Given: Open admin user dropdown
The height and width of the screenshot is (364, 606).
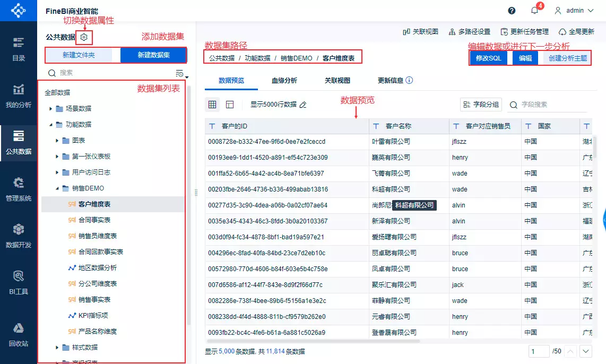Looking at the screenshot, I should coord(574,11).
